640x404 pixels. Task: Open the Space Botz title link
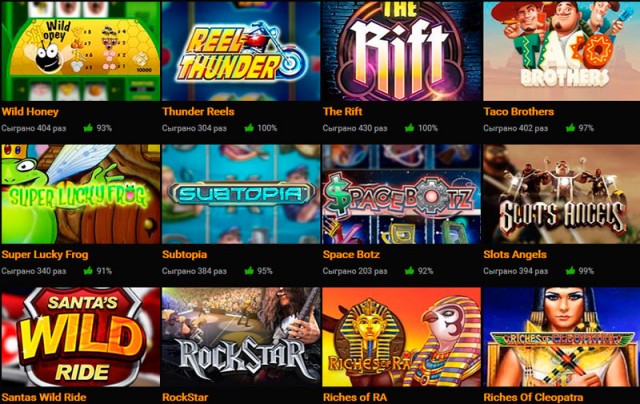(351, 255)
